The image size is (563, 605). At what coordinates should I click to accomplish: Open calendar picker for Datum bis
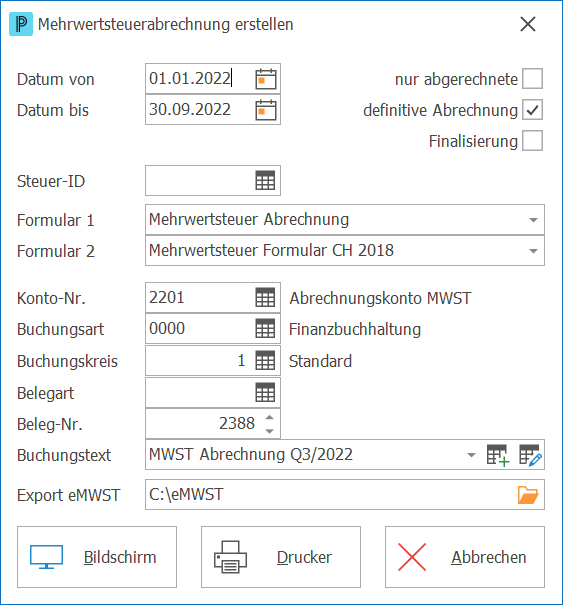tap(266, 110)
